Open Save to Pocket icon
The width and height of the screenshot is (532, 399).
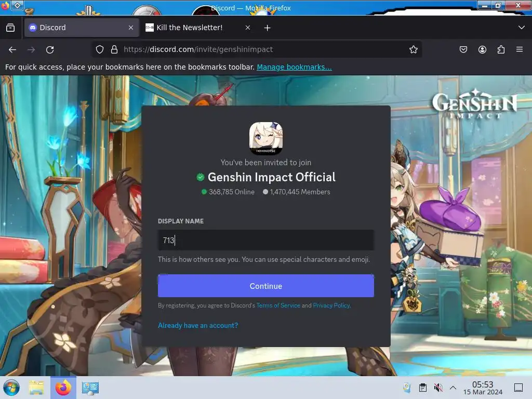tap(463, 49)
